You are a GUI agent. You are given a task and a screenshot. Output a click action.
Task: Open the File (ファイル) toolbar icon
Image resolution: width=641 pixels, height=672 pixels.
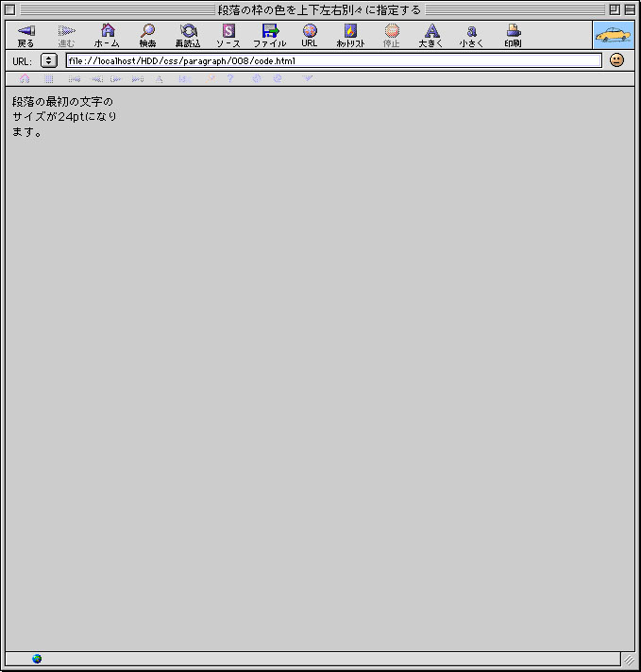(x=270, y=35)
